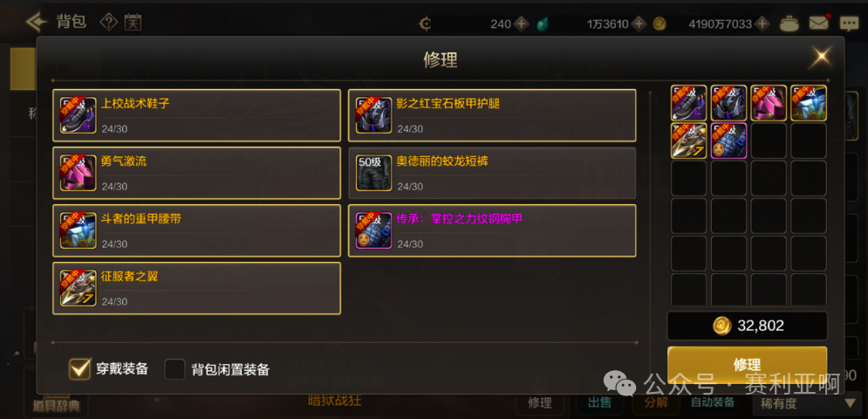Select 奥德丽的蛟龙短裤 item row
This screenshot has height=419, width=868.
click(x=492, y=173)
